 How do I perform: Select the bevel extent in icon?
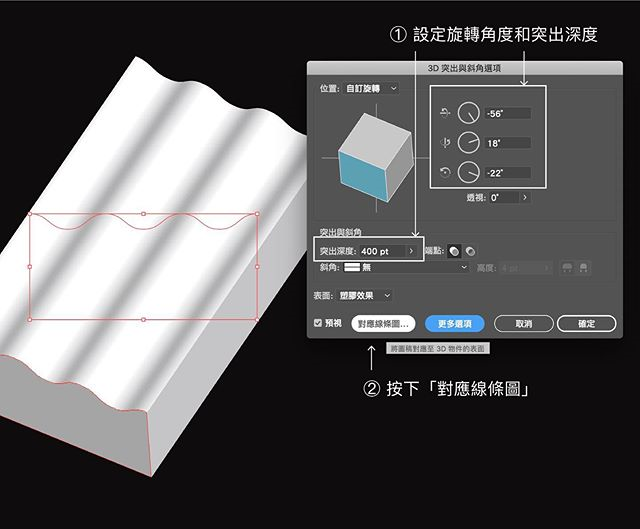click(x=584, y=268)
